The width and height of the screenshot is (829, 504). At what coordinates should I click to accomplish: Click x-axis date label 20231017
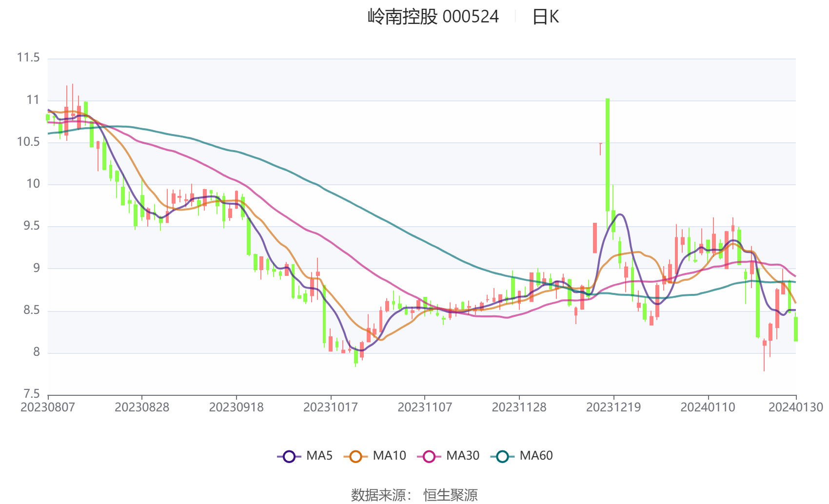[331, 407]
